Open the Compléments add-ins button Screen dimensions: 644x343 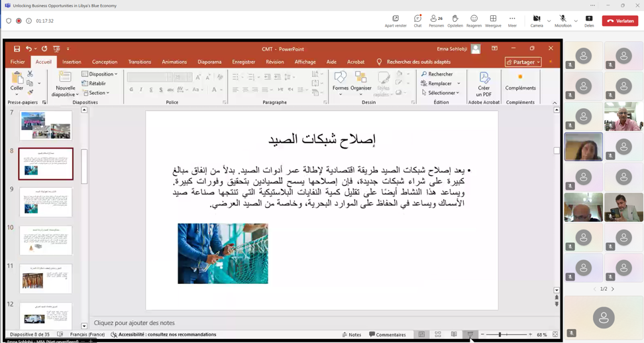point(520,82)
